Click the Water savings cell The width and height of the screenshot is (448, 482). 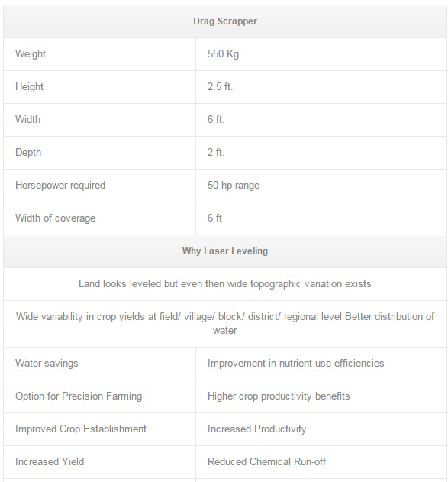click(99, 364)
